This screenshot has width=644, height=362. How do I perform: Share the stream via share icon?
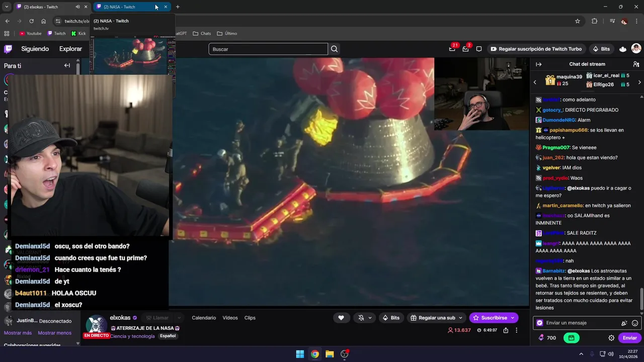(506, 330)
